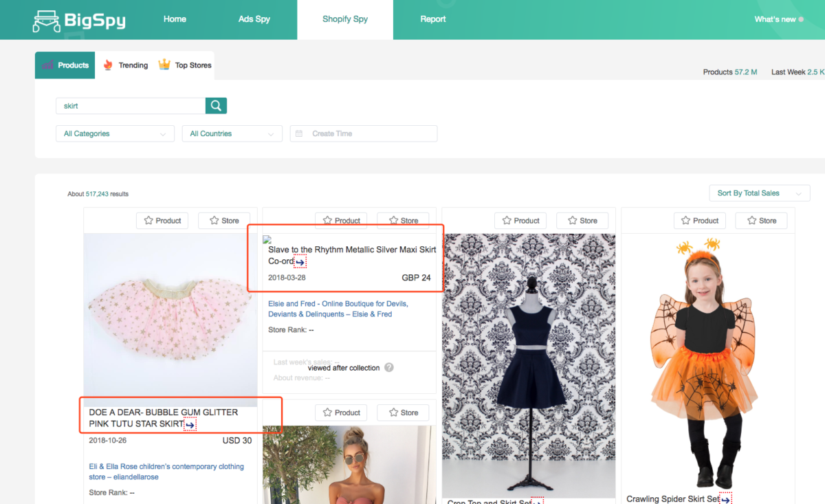This screenshot has width=825, height=504.
Task: Open the orange spider costume girl image
Action: pos(708,362)
